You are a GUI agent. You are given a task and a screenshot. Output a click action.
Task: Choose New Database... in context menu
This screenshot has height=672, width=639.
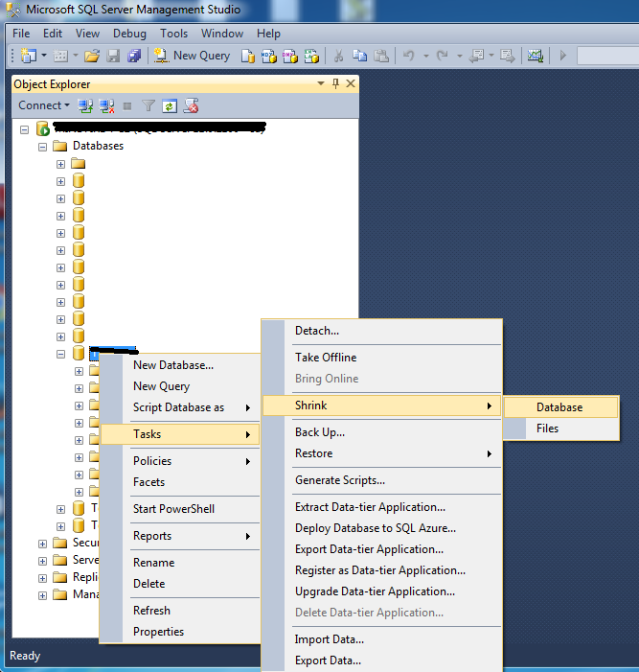[180, 365]
